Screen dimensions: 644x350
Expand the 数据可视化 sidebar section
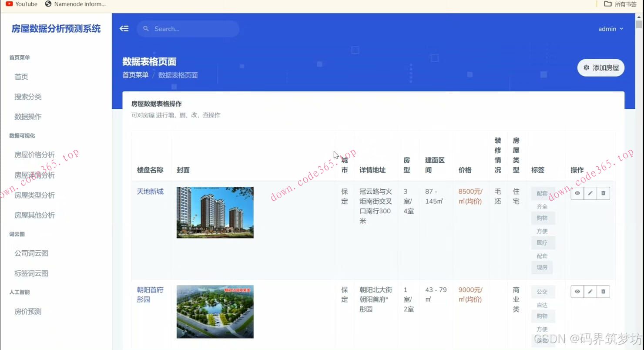[x=21, y=135]
